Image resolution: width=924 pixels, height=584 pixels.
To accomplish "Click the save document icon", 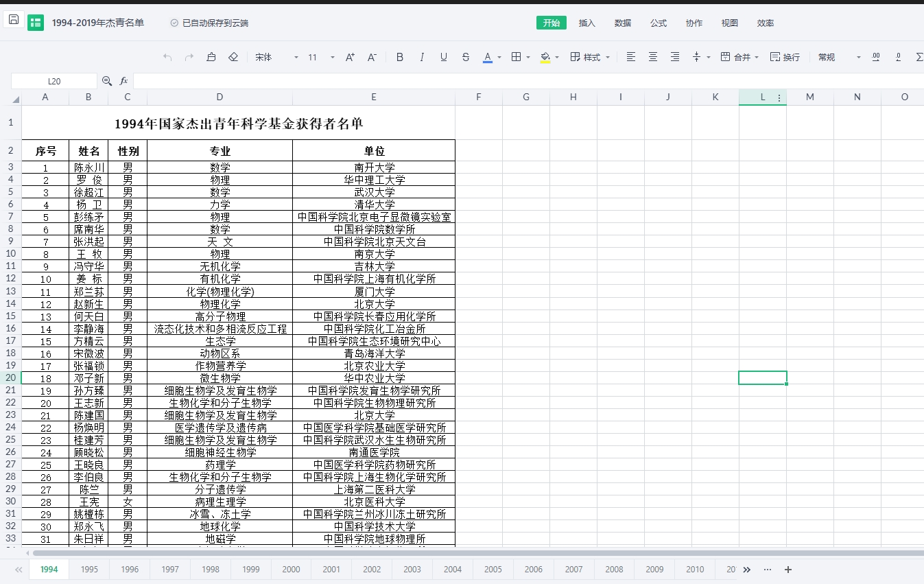I will point(13,20).
